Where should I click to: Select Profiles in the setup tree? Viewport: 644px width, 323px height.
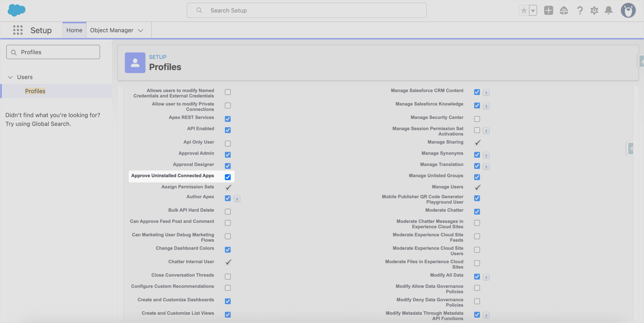pos(35,91)
